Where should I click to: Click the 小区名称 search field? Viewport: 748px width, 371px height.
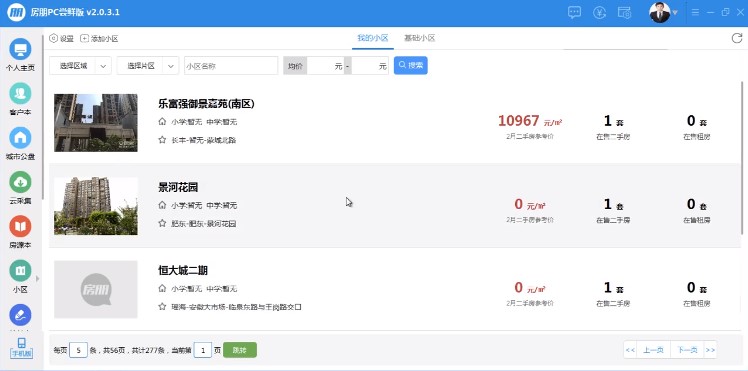(231, 66)
